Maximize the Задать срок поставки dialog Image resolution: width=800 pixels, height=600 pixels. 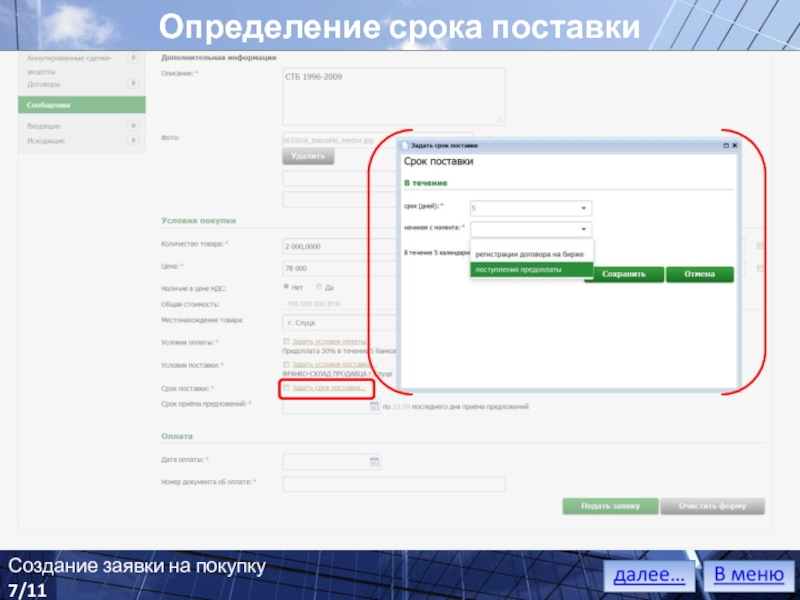(x=726, y=145)
